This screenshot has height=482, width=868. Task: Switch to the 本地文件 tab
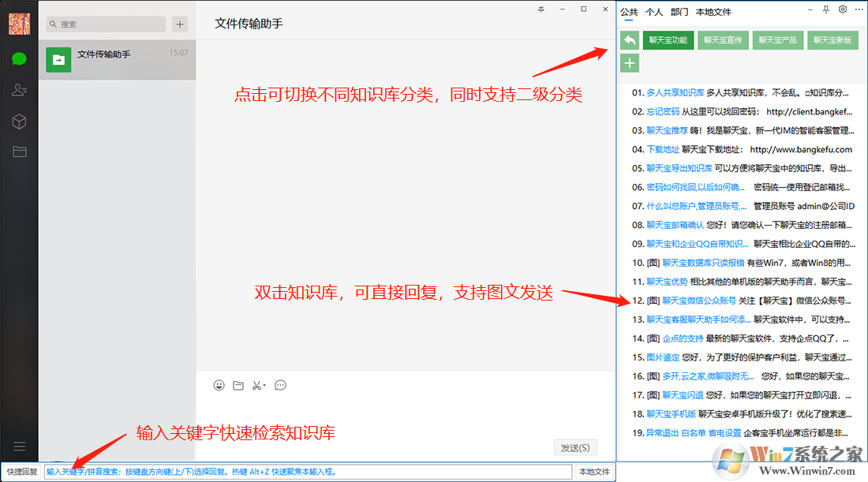point(713,12)
